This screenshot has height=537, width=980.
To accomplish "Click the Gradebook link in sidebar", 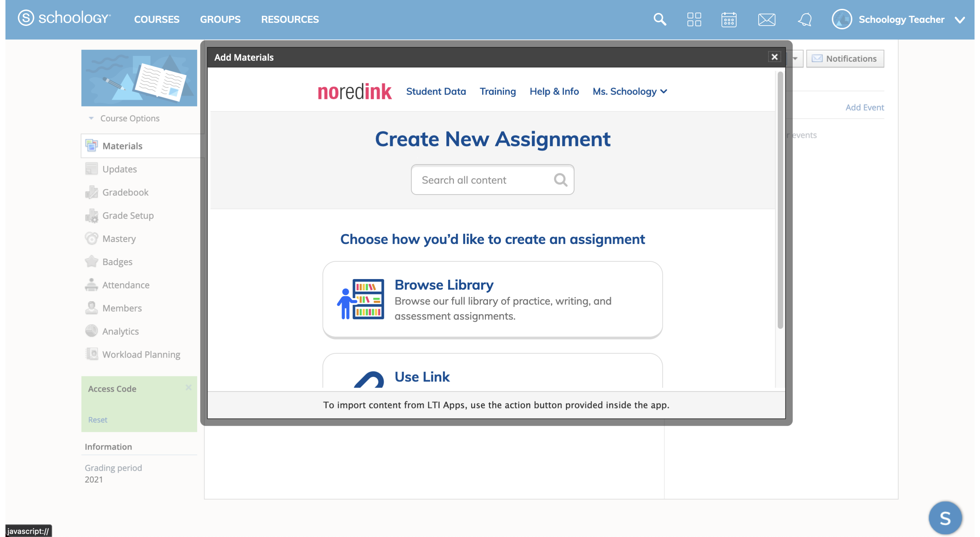I will coord(125,192).
